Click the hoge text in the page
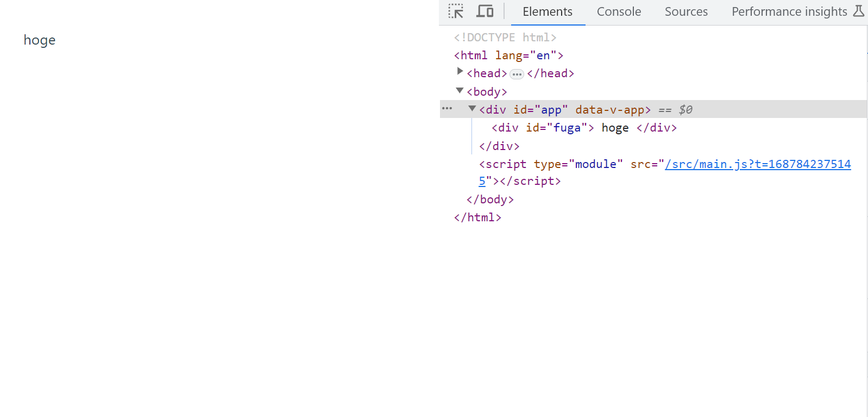Viewport: 868px width, 417px height. pos(40,40)
